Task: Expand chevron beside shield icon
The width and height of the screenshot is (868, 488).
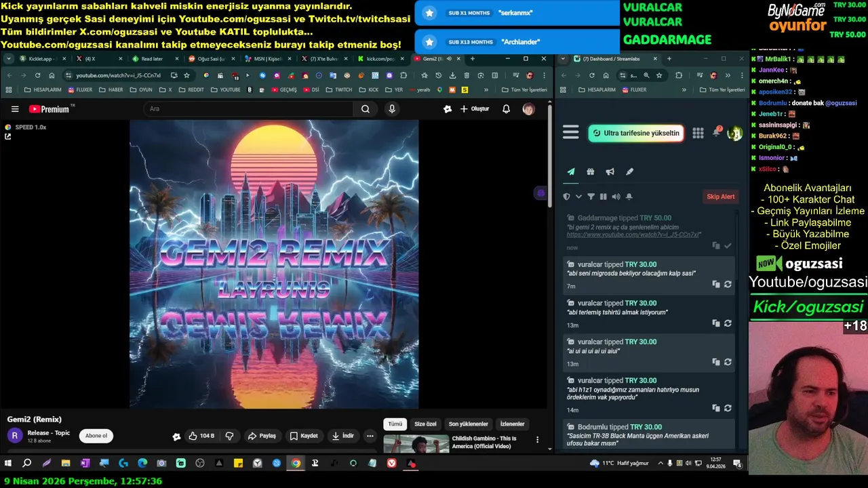Action: coord(578,197)
